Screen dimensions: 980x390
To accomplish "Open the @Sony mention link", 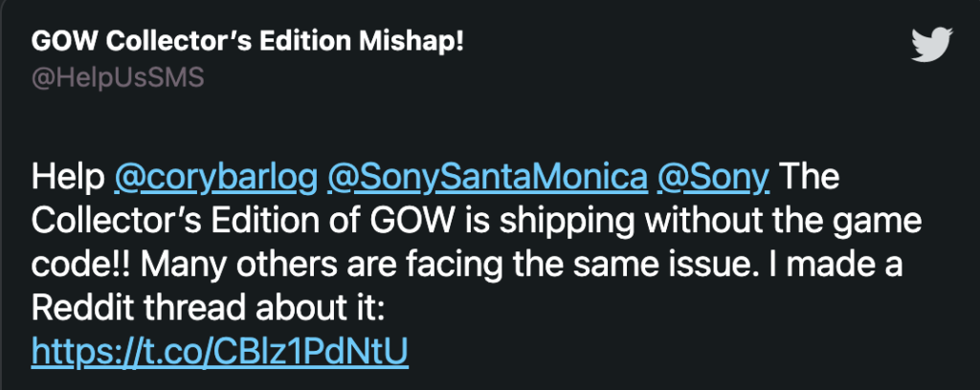I will 715,178.
